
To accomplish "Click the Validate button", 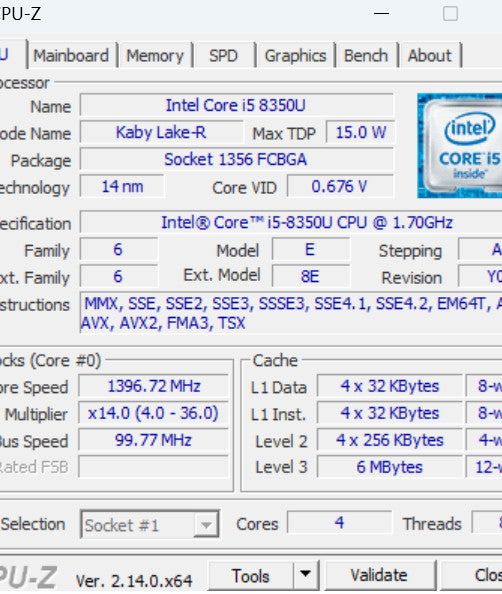I will coord(379,576).
